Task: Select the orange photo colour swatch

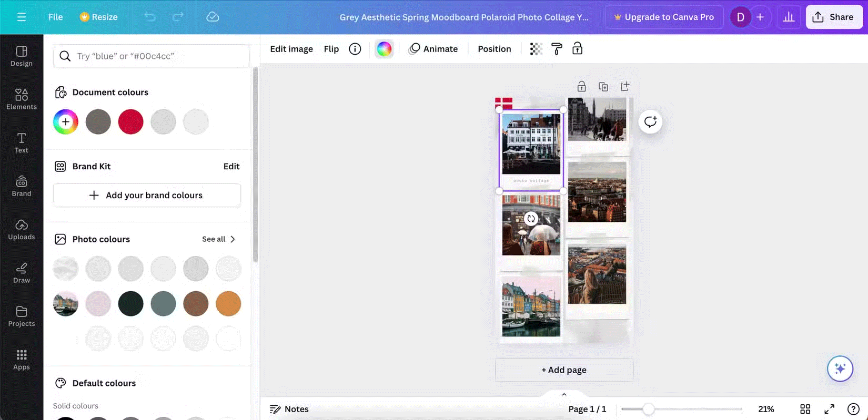Action: click(228, 304)
